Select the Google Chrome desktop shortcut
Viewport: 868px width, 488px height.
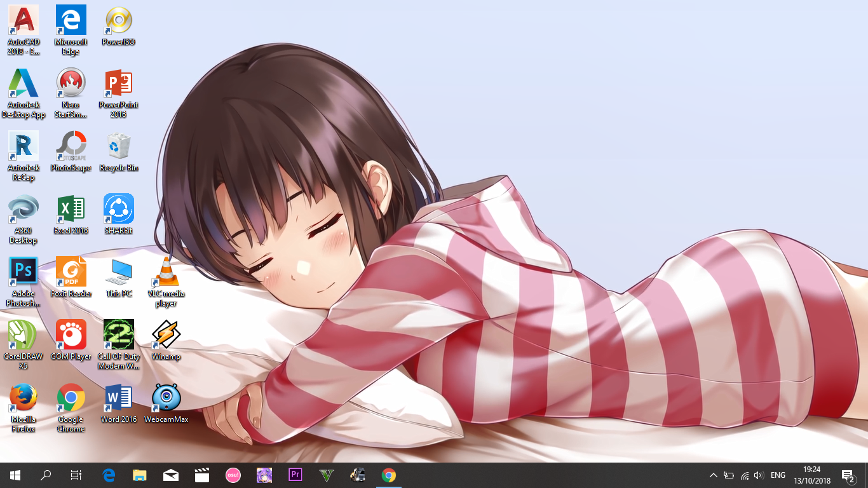(x=71, y=407)
